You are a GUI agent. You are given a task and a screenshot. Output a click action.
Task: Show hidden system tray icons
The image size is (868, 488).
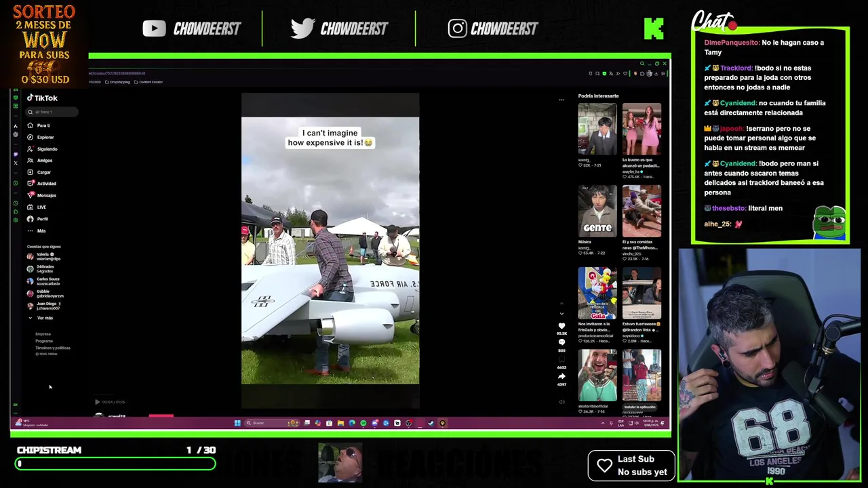coord(603,423)
